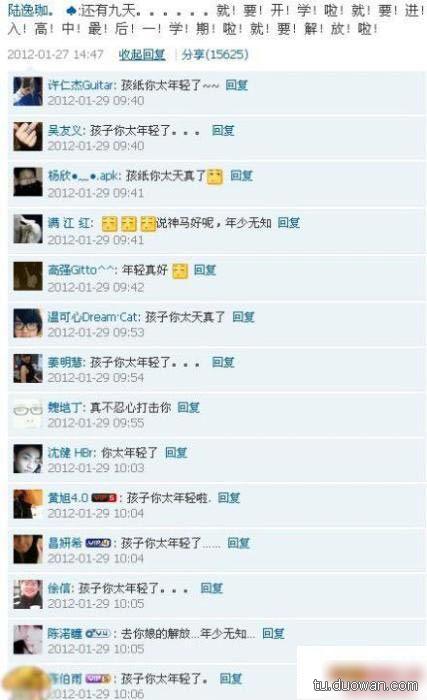Click the VIP badge beside 黄旭4.0
427x700 pixels.
[x=104, y=498]
